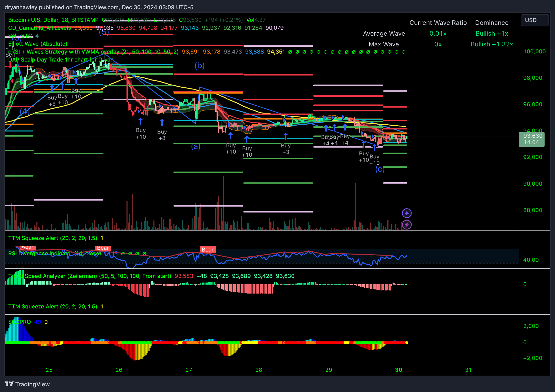Click the blue 93,888 strategy value
The width and height of the screenshot is (555, 392).
click(x=254, y=52)
